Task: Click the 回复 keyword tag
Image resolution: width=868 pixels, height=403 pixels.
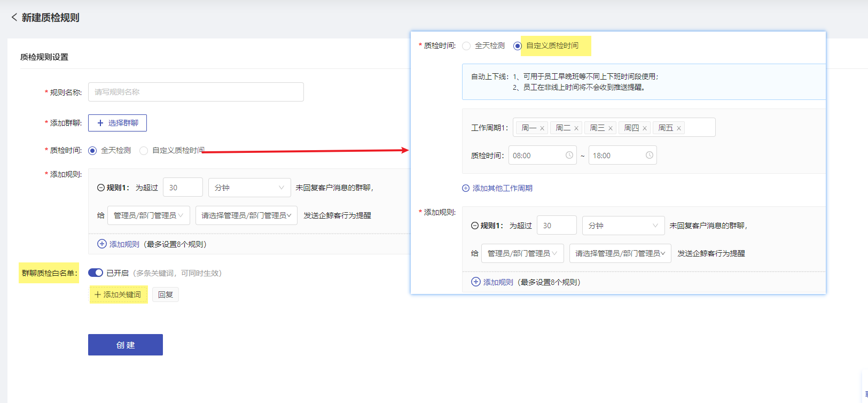Action: tap(166, 294)
